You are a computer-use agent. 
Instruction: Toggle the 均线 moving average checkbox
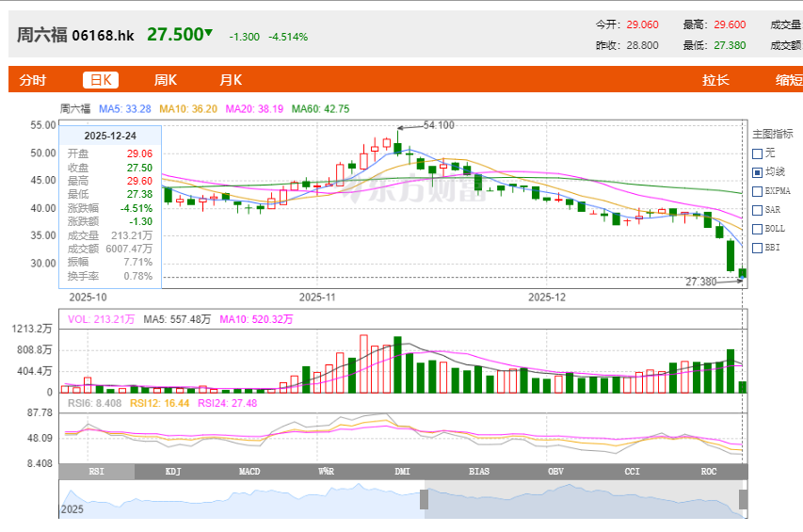point(758,172)
